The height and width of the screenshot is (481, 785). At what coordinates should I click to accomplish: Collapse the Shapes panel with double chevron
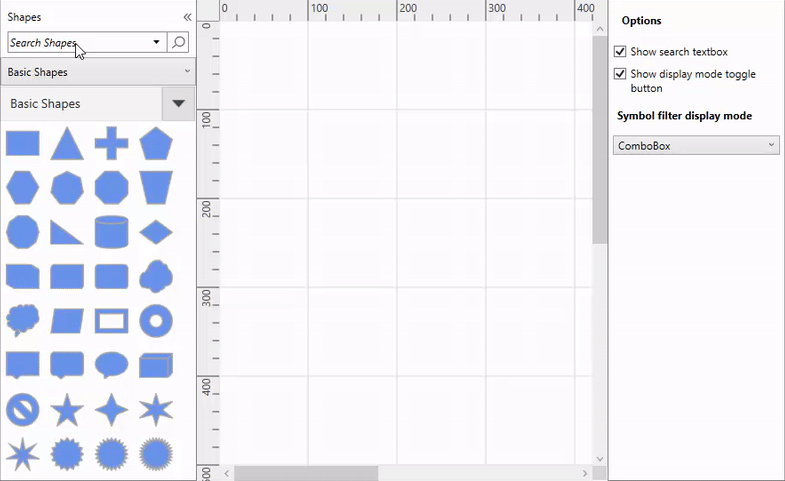(187, 17)
